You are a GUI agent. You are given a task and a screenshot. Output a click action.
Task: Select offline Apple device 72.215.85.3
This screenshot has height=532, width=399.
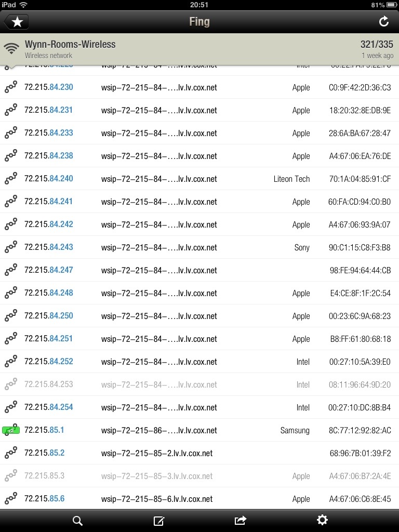199,476
